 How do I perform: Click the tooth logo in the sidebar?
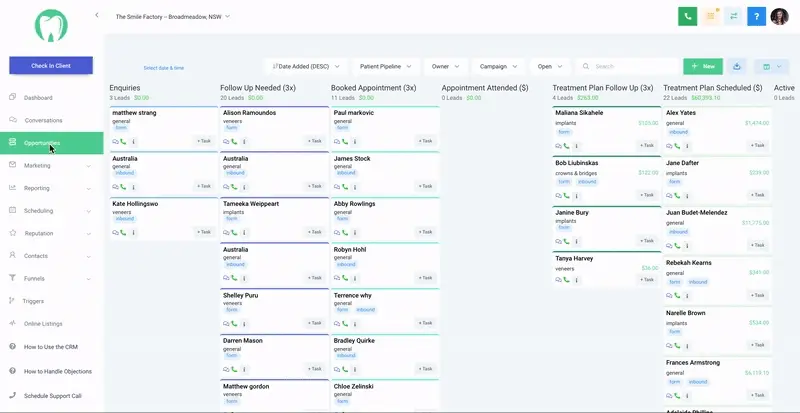[51, 26]
